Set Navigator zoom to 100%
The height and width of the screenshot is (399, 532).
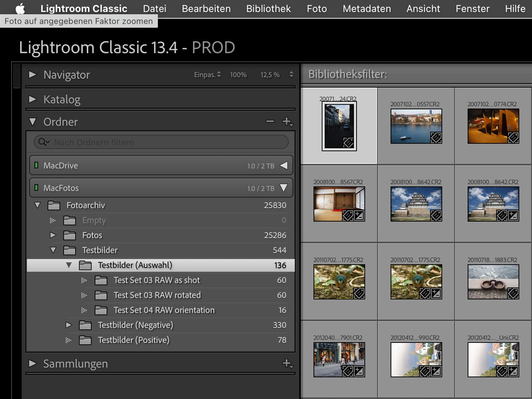click(x=238, y=75)
